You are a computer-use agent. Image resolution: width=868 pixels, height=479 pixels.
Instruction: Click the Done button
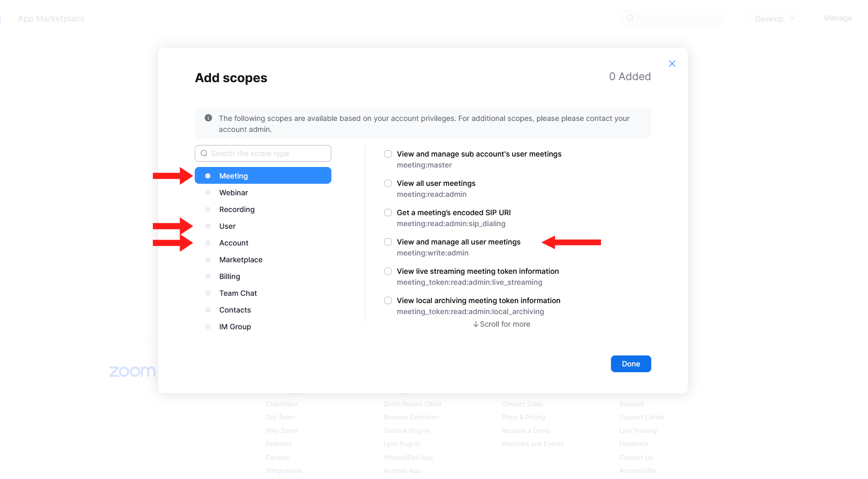click(x=631, y=364)
